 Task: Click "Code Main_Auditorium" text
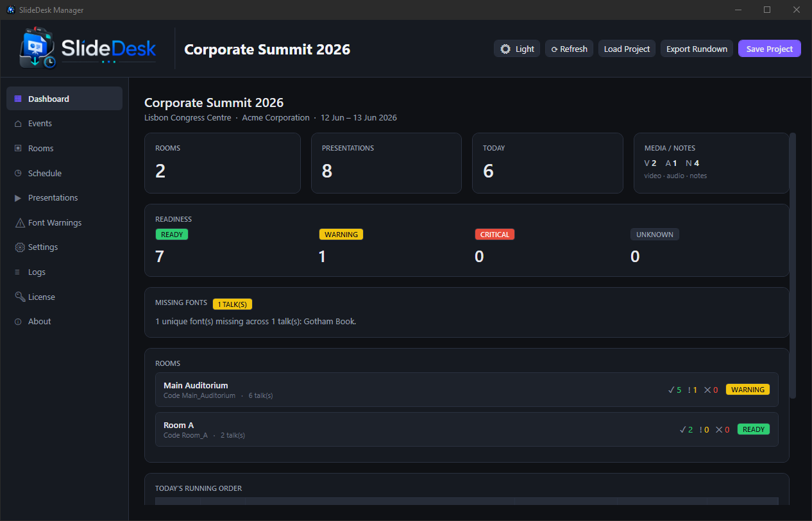[199, 396]
